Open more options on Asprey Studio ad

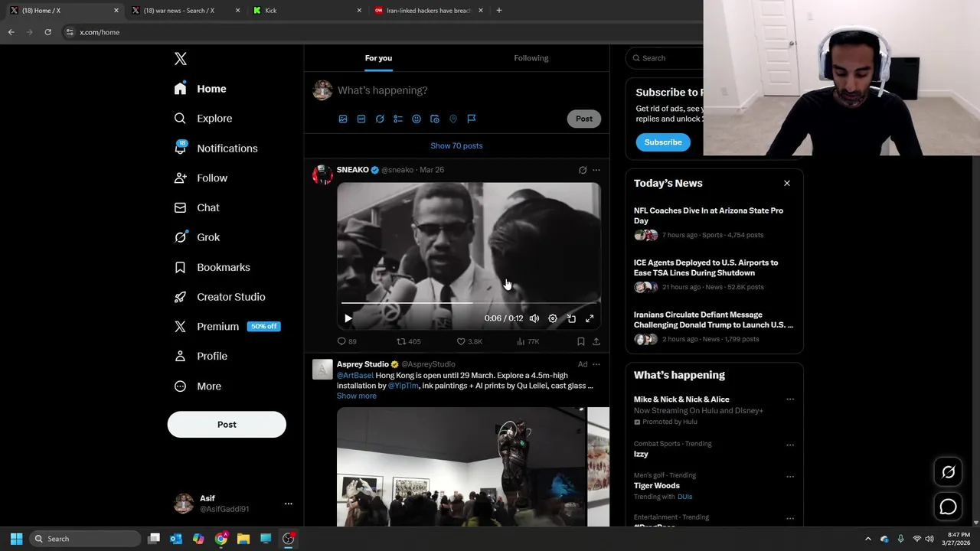[596, 364]
